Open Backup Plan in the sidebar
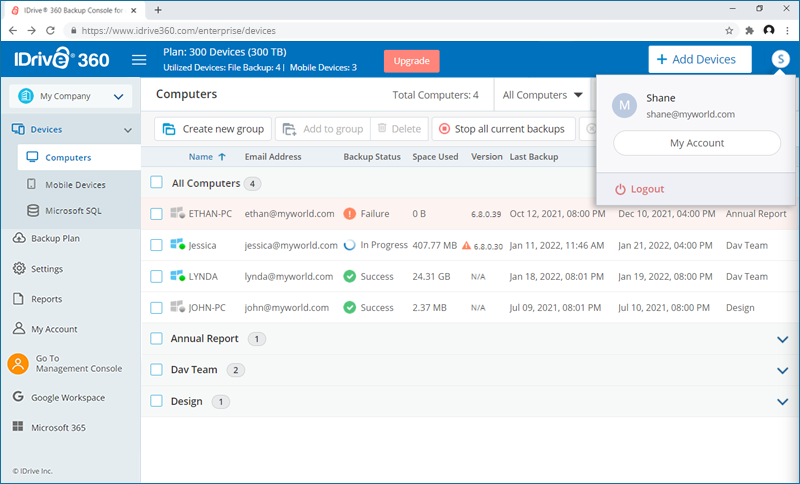This screenshot has height=484, width=800. (x=55, y=238)
